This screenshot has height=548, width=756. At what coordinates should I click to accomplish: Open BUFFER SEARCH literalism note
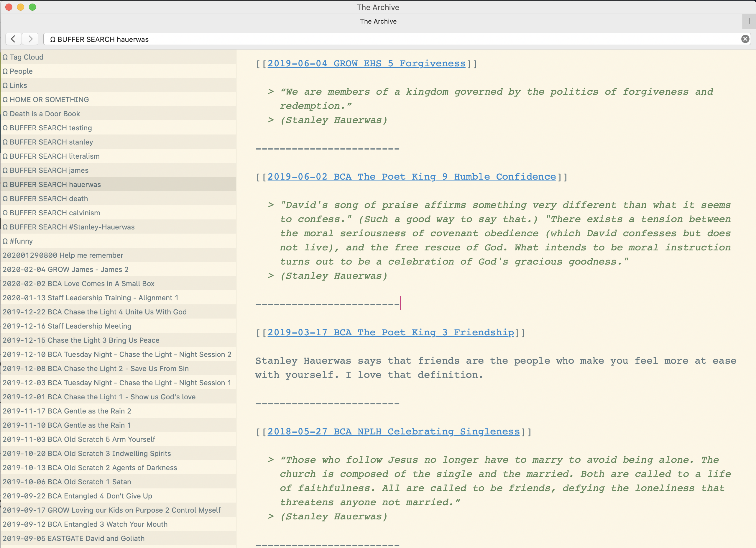118,156
